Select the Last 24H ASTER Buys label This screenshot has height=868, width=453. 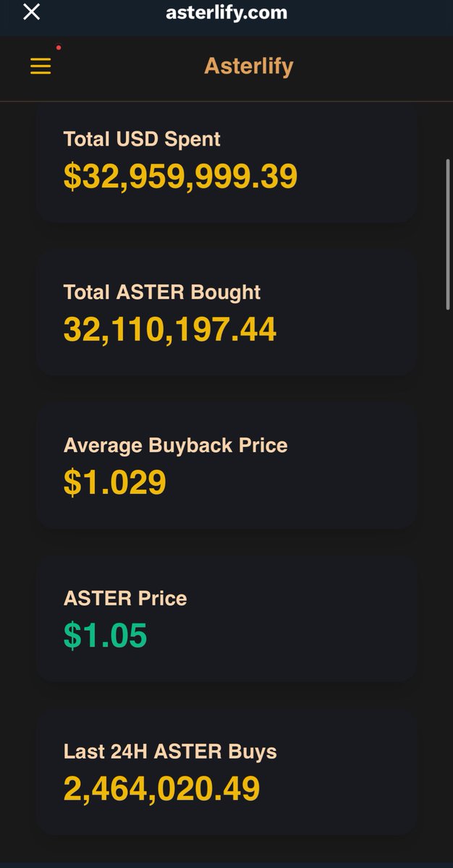170,752
